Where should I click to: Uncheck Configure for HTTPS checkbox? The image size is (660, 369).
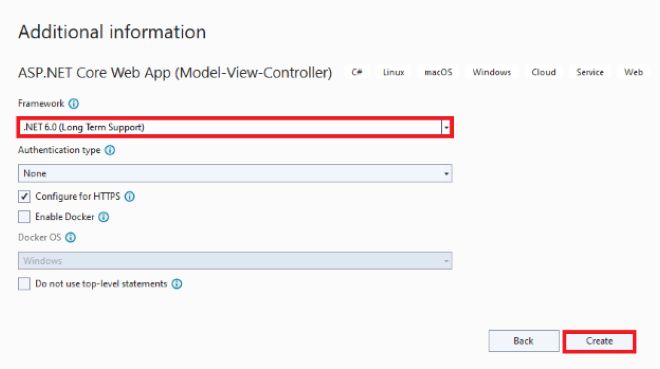24,196
